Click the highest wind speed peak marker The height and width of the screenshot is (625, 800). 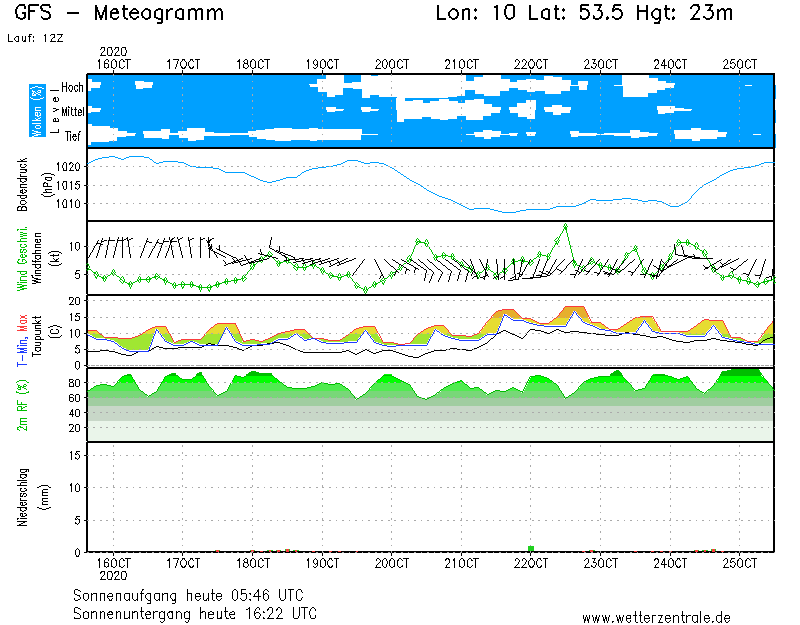coord(565,226)
